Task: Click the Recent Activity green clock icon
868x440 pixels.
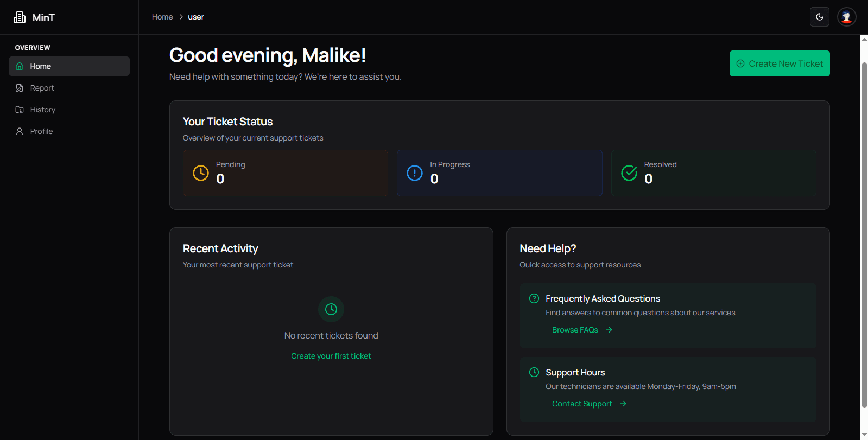Action: coord(331,309)
